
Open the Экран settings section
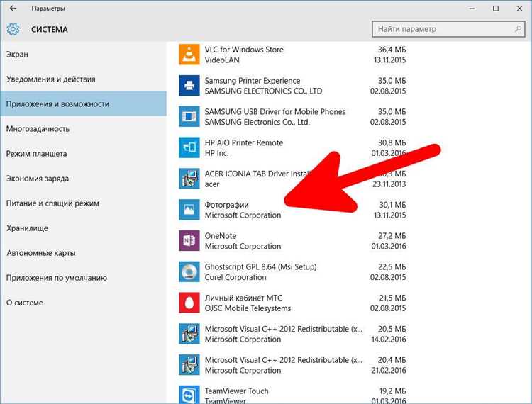coord(83,55)
